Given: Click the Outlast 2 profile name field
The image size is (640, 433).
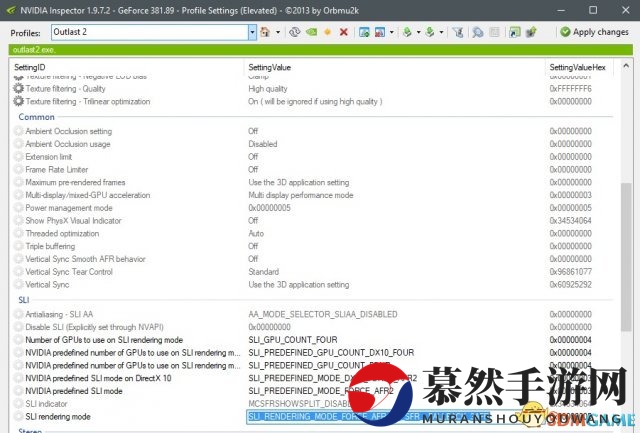Looking at the screenshot, I should pos(150,32).
